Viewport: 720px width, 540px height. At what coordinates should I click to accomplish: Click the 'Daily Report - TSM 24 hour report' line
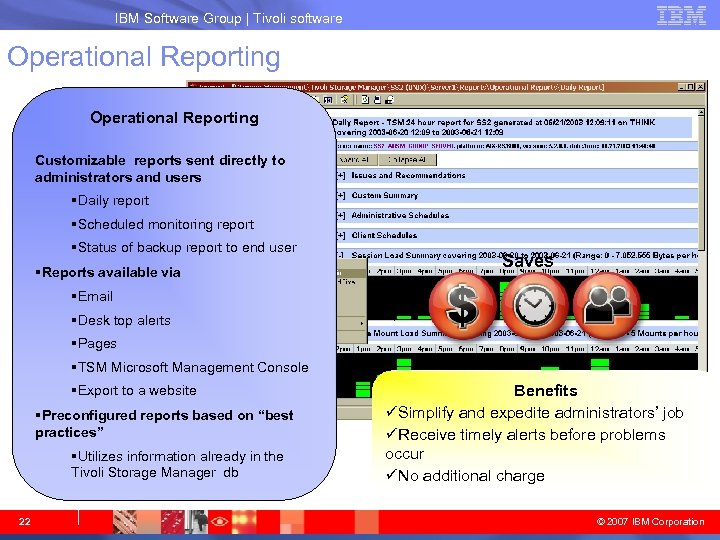(x=494, y=122)
